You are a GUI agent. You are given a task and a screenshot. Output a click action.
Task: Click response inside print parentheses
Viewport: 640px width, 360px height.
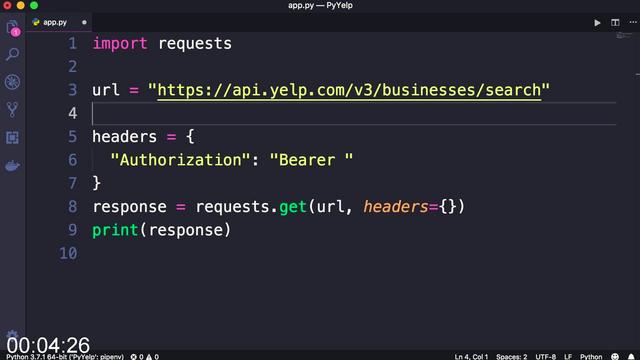(x=185, y=230)
